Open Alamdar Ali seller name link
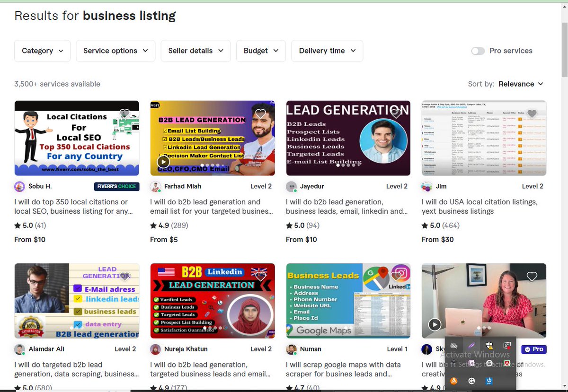The image size is (568, 392). [x=46, y=349]
